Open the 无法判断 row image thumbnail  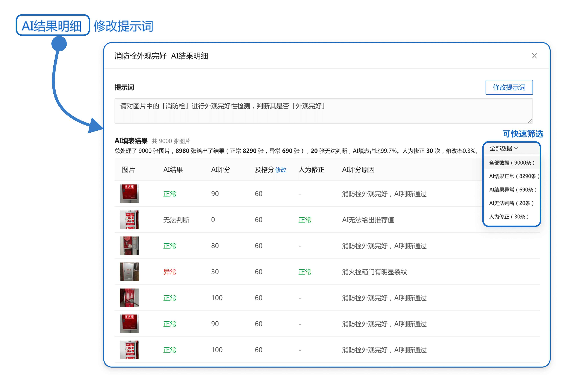[x=129, y=220]
